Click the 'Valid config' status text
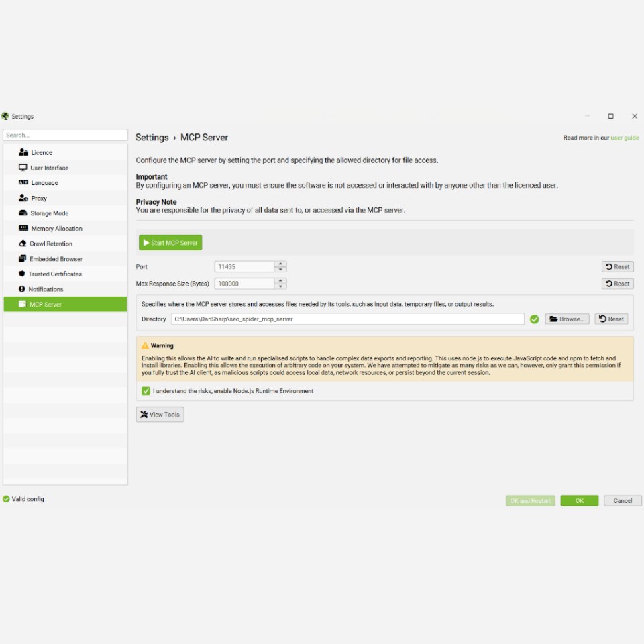The image size is (644, 644). pos(28,499)
